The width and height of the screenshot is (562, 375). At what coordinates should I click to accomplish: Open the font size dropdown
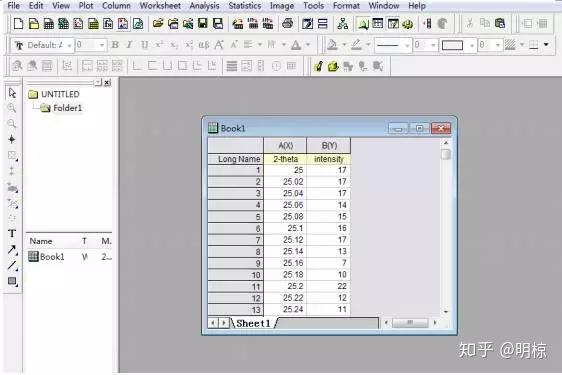pos(102,46)
